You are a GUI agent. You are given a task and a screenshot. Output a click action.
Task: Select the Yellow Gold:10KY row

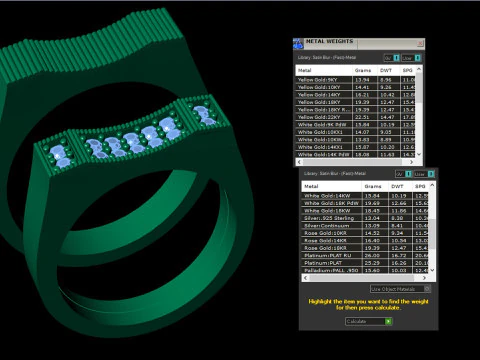pyautogui.click(x=356, y=87)
